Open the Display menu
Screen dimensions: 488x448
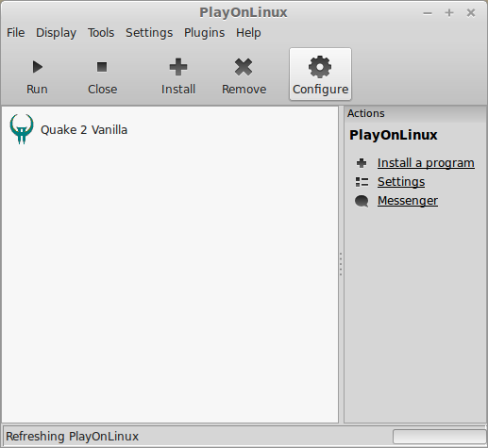56,33
